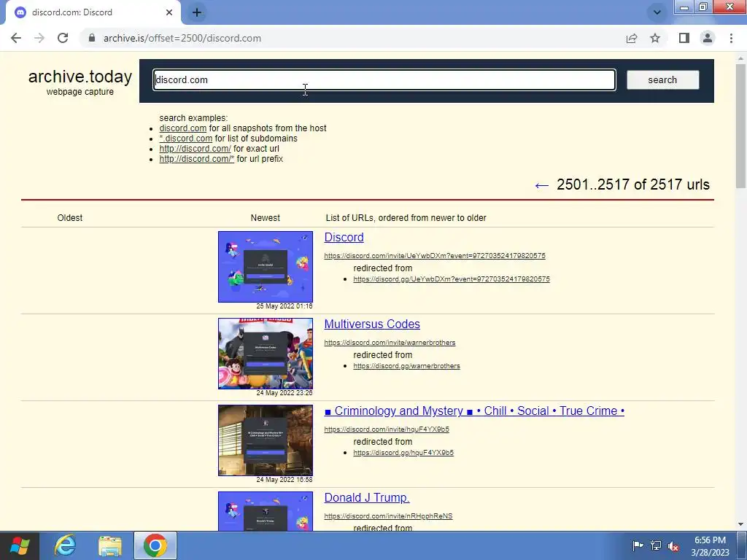Open the Donald J Trump. title link
This screenshot has width=747, height=560.
(367, 497)
